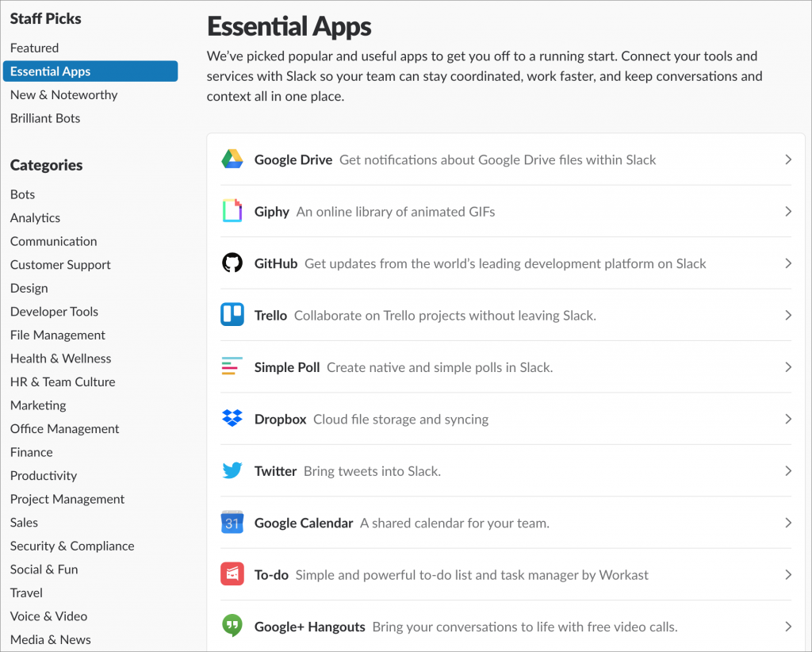812x652 pixels.
Task: Open the Dropbox app name
Action: (x=280, y=419)
